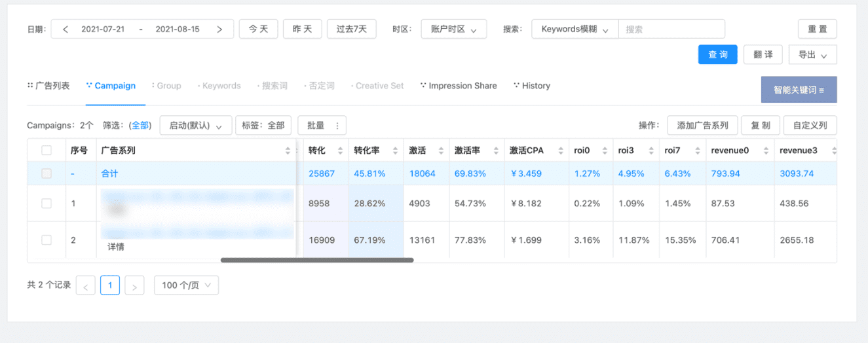Click the 重置 reset button

pos(818,29)
